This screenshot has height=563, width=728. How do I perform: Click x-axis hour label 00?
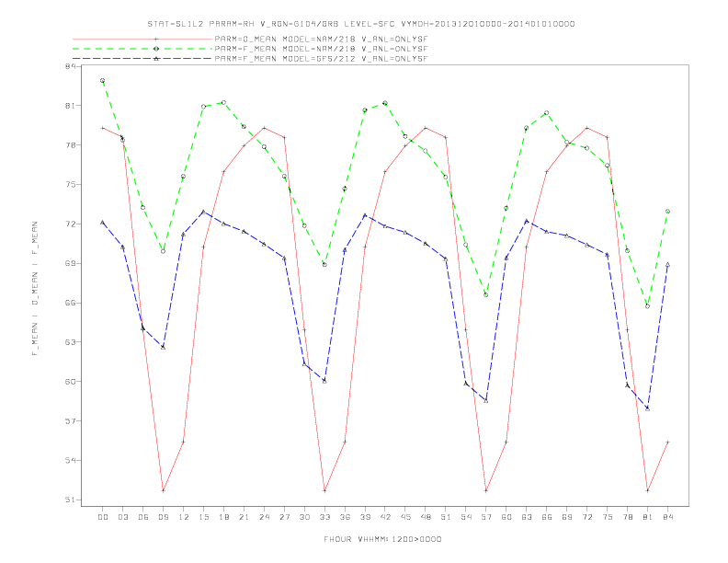103,517
